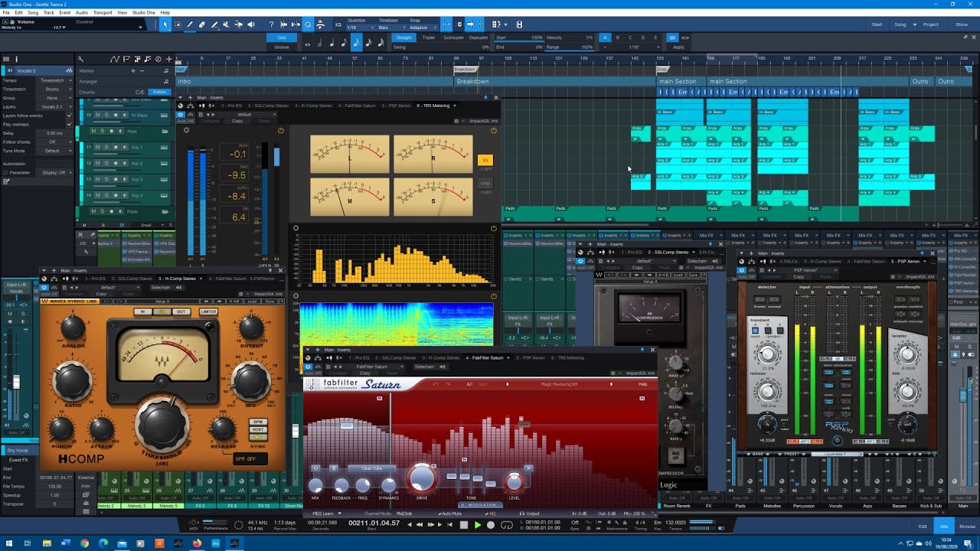Open the Clean Tube style dropdown in Saturn
Viewport: 980px width, 551px height.
[x=371, y=468]
